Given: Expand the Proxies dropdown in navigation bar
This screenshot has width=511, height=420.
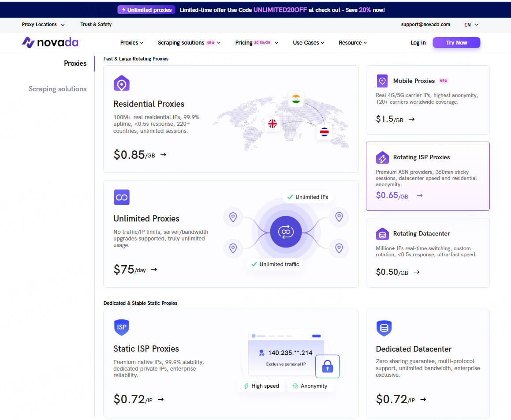Looking at the screenshot, I should pyautogui.click(x=132, y=43).
